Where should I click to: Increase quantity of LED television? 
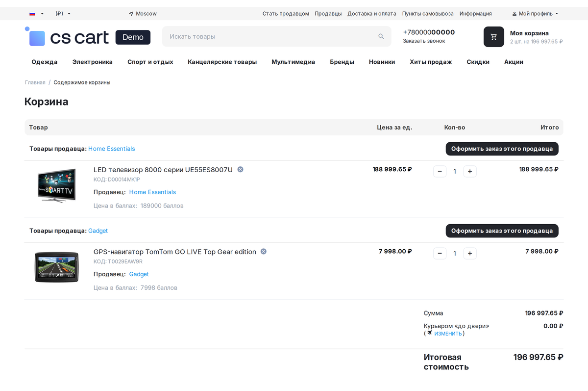[x=470, y=171]
